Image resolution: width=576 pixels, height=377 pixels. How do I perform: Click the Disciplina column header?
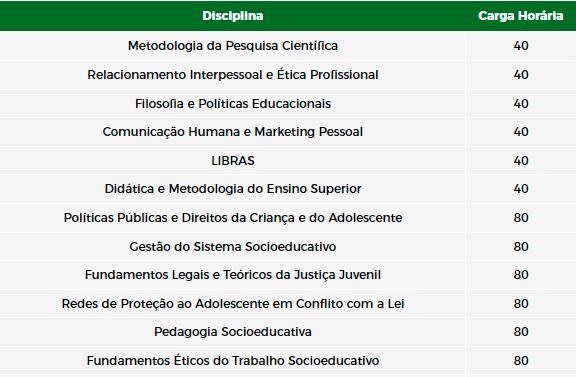[233, 16]
